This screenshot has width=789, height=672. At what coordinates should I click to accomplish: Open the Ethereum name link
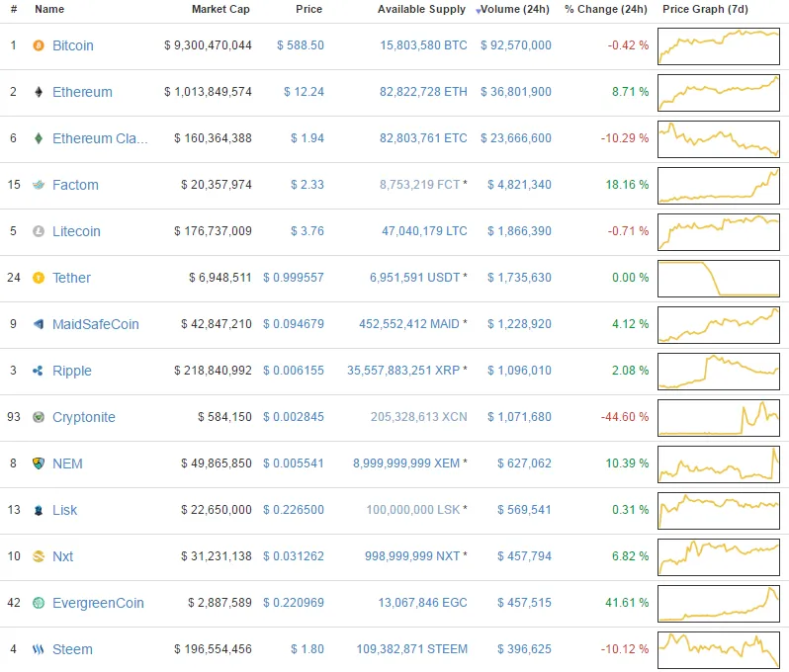click(x=82, y=92)
